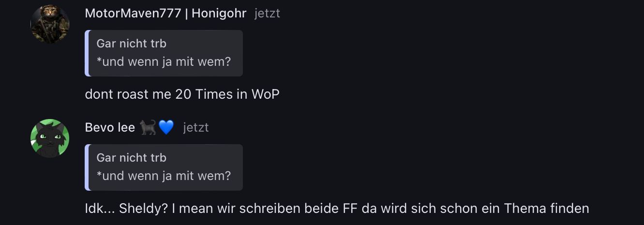Screen dimensions: 644x225
Task: Click the Honigohr part of the first username
Action: click(x=219, y=13)
